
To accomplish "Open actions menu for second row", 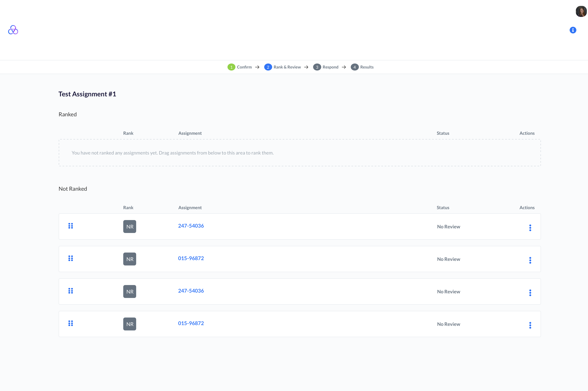I will pyautogui.click(x=530, y=260).
